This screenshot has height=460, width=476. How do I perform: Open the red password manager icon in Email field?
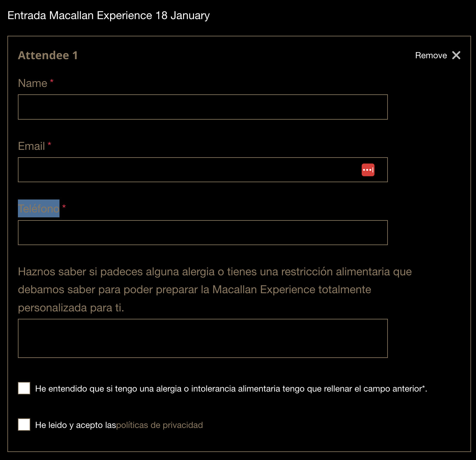[368, 170]
